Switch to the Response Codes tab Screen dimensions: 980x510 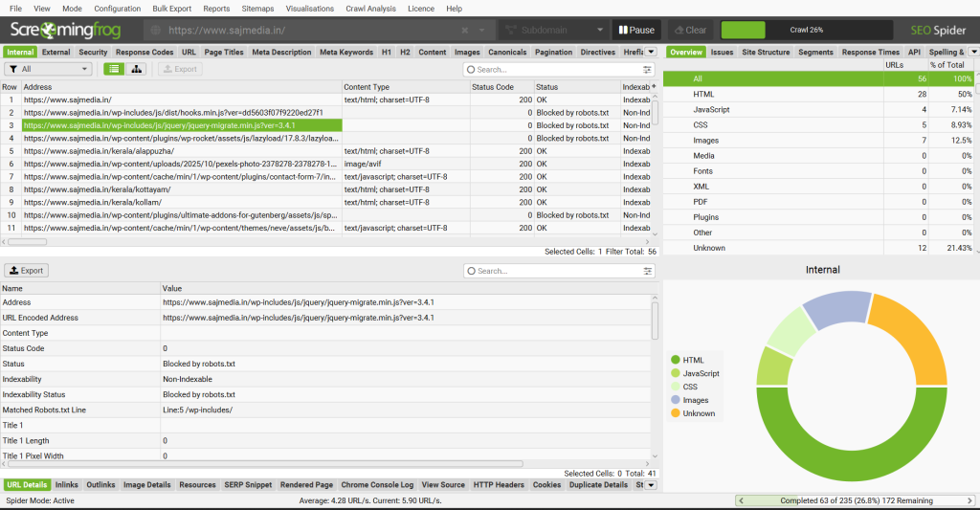(145, 52)
